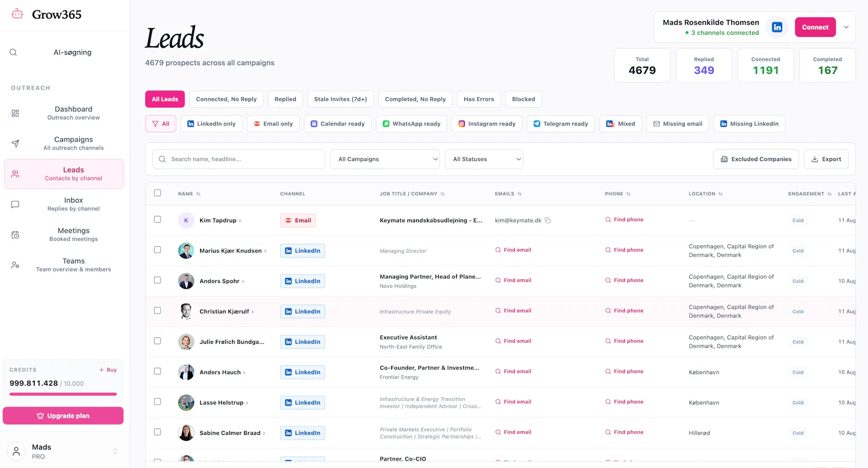Sort by Engagement column sort icon

click(x=829, y=194)
